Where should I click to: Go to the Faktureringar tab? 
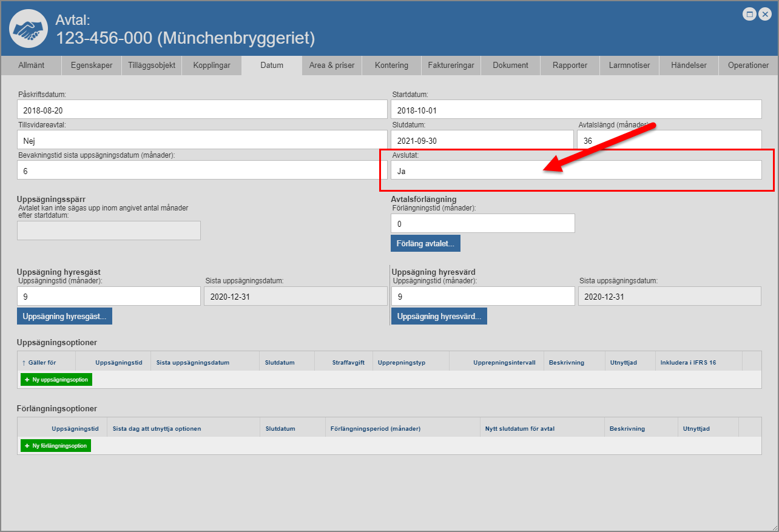click(x=451, y=66)
